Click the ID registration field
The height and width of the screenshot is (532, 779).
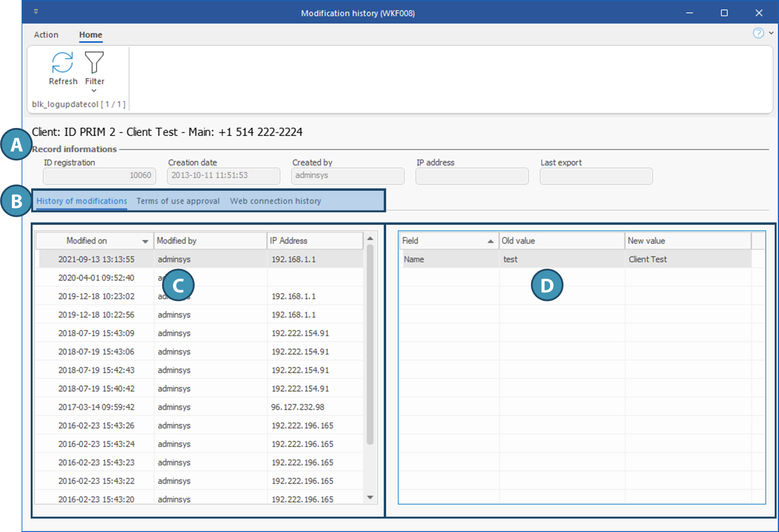click(x=99, y=176)
